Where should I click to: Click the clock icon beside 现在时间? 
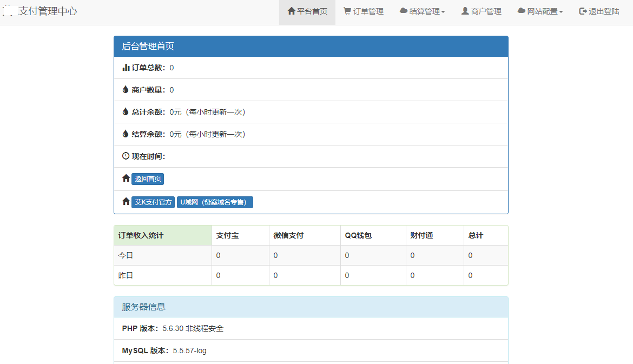click(x=124, y=156)
